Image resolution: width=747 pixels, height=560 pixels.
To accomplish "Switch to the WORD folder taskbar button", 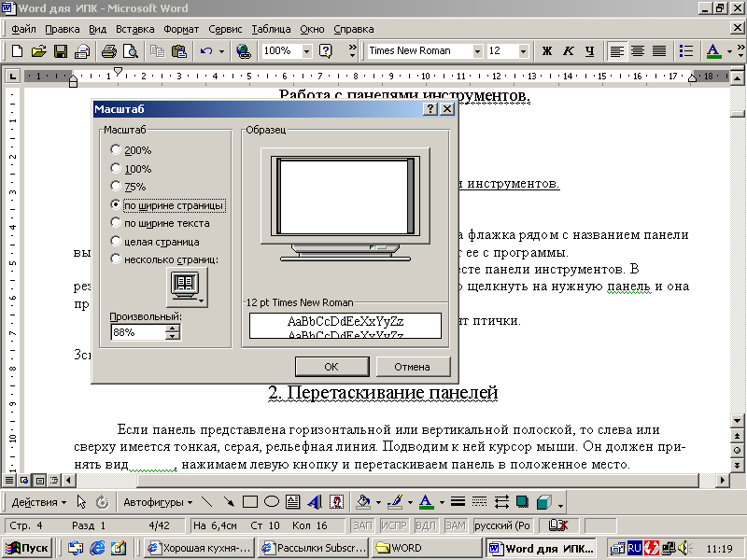I will point(428,548).
